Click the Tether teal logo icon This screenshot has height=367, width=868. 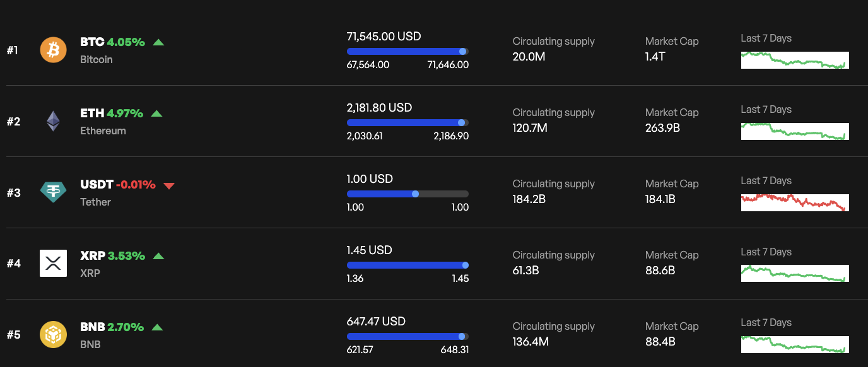click(x=53, y=192)
